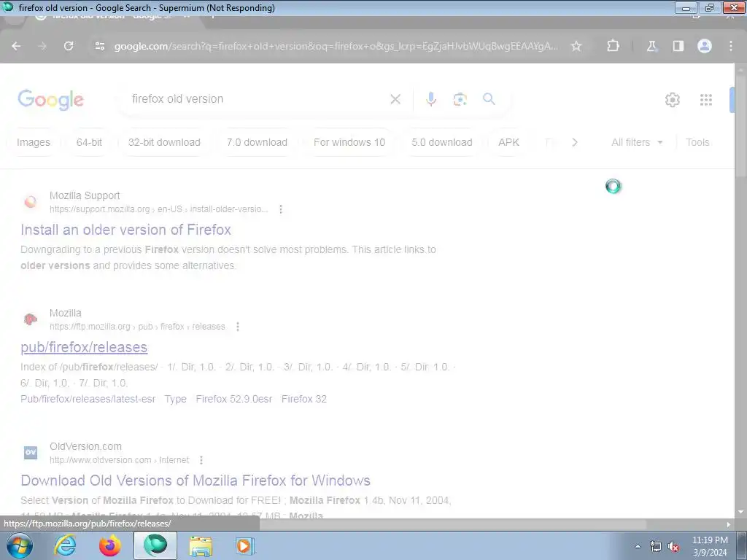Select the 32-bit download chip

click(x=164, y=142)
